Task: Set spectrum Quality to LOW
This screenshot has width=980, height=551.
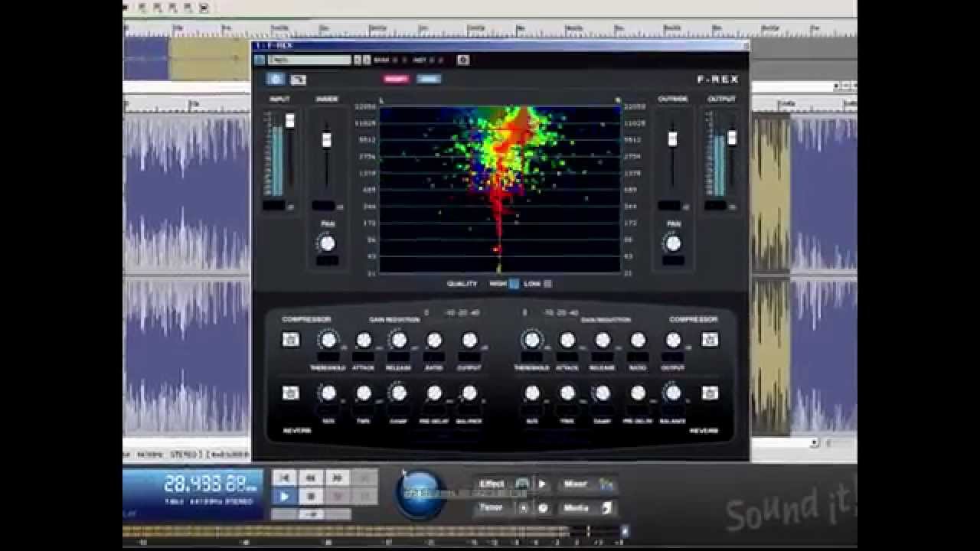Action: click(x=547, y=283)
